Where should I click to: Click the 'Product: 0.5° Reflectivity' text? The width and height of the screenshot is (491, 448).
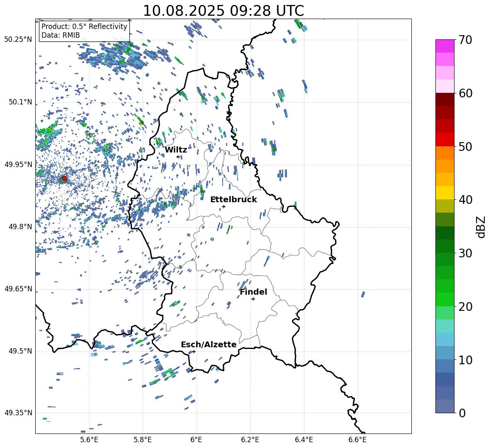[84, 27]
